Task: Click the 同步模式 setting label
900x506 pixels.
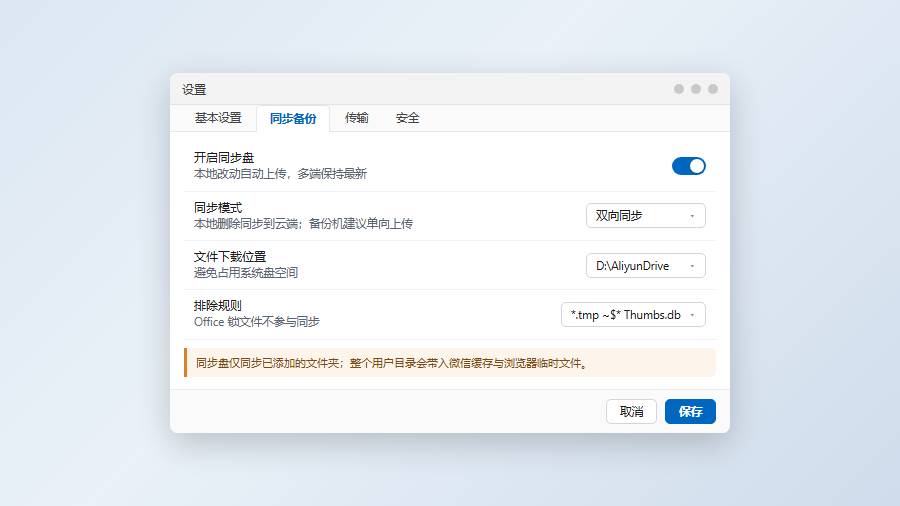Action: tap(218, 208)
